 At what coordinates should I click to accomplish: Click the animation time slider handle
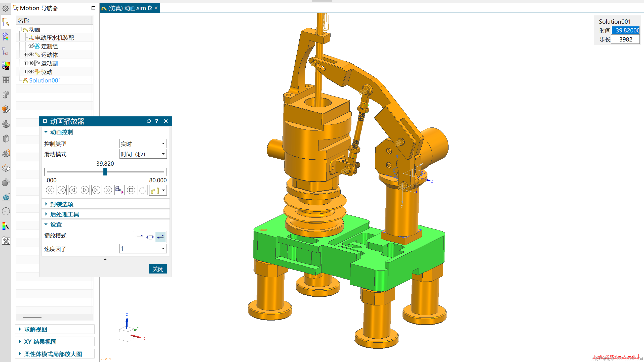105,172
